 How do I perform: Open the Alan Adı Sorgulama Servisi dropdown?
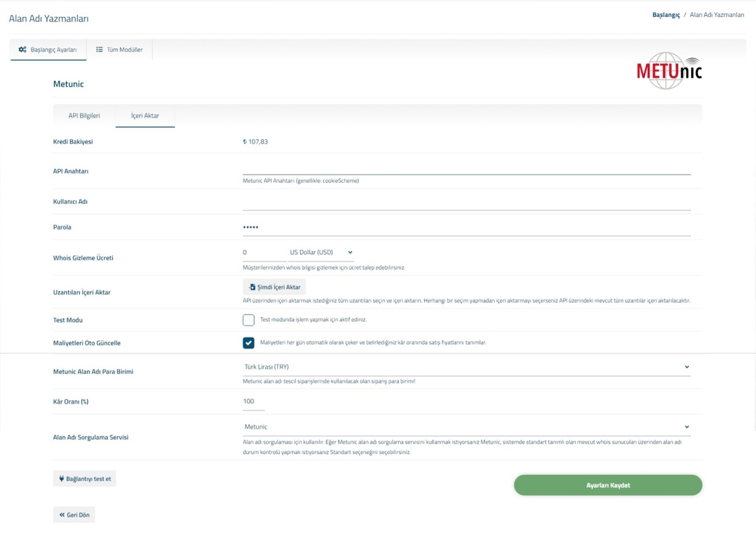(467, 427)
